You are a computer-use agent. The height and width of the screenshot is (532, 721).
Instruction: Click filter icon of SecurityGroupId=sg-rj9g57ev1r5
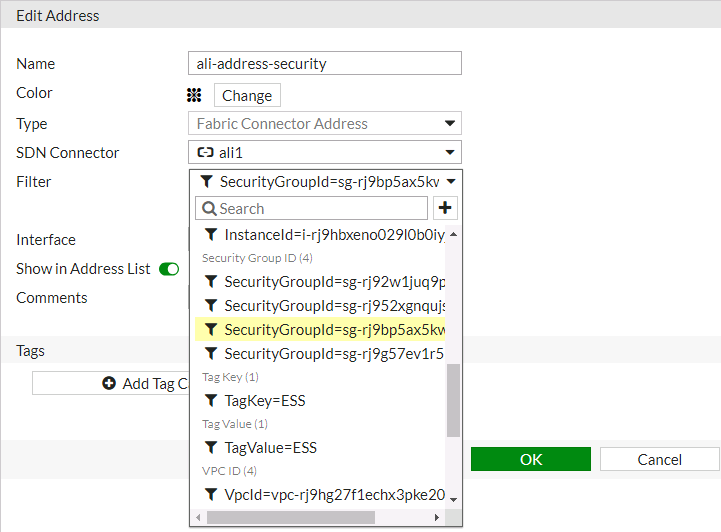211,354
